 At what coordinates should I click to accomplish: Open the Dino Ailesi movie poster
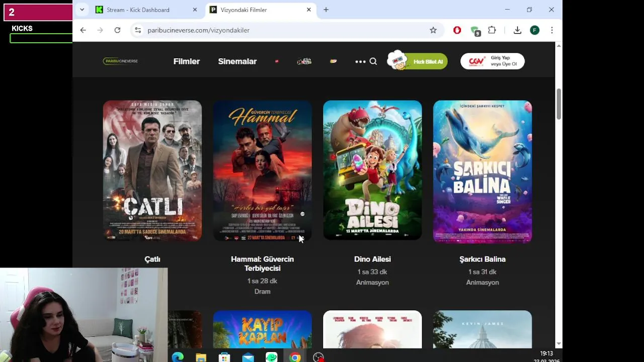pos(372,171)
